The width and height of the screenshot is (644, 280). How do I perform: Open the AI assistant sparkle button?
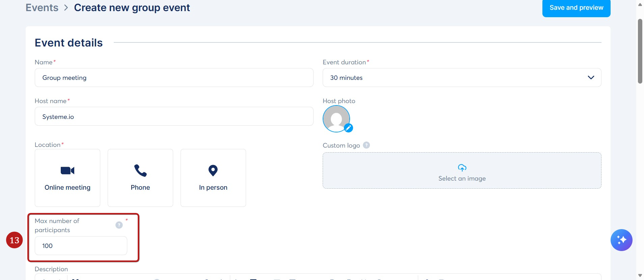pos(621,240)
